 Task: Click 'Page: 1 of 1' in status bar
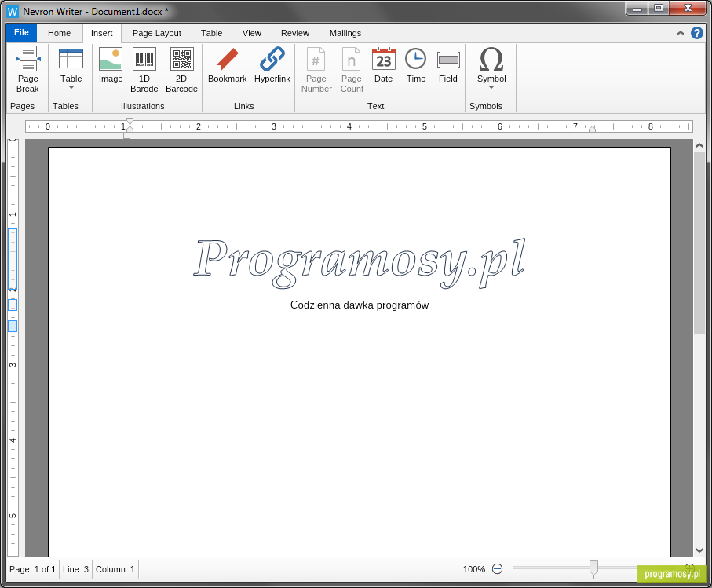(33, 569)
